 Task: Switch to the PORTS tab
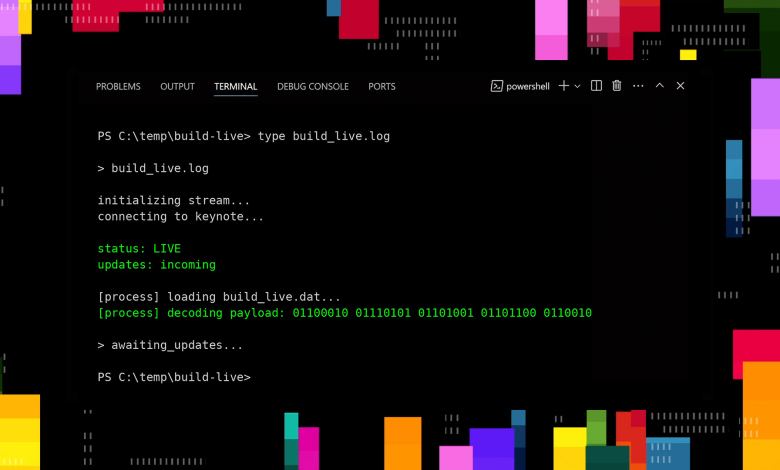point(382,87)
